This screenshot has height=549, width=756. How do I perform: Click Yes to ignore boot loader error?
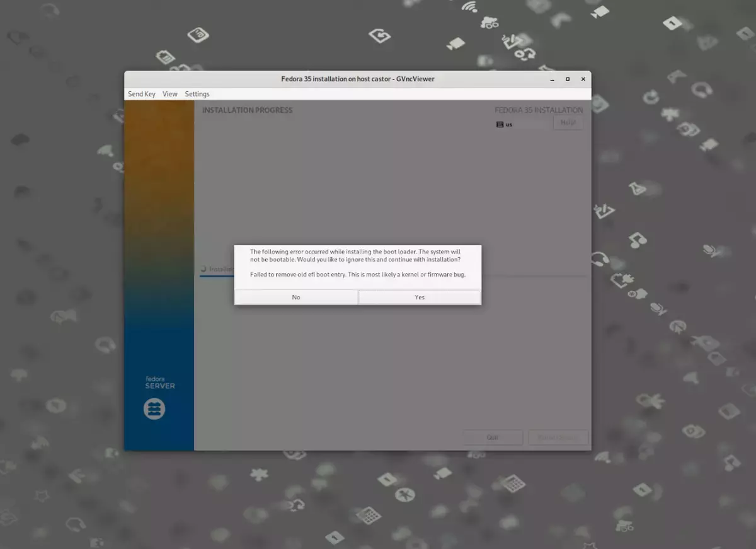(420, 297)
